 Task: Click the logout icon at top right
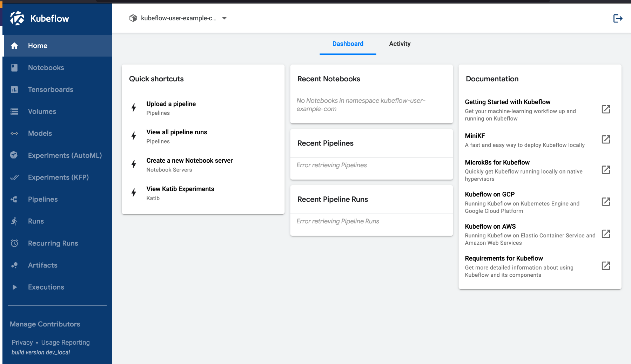618,18
